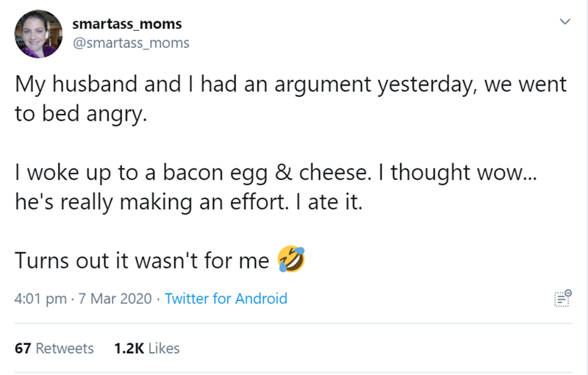Click the "to bed angry." text line
The height and width of the screenshot is (375, 588).
click(75, 114)
